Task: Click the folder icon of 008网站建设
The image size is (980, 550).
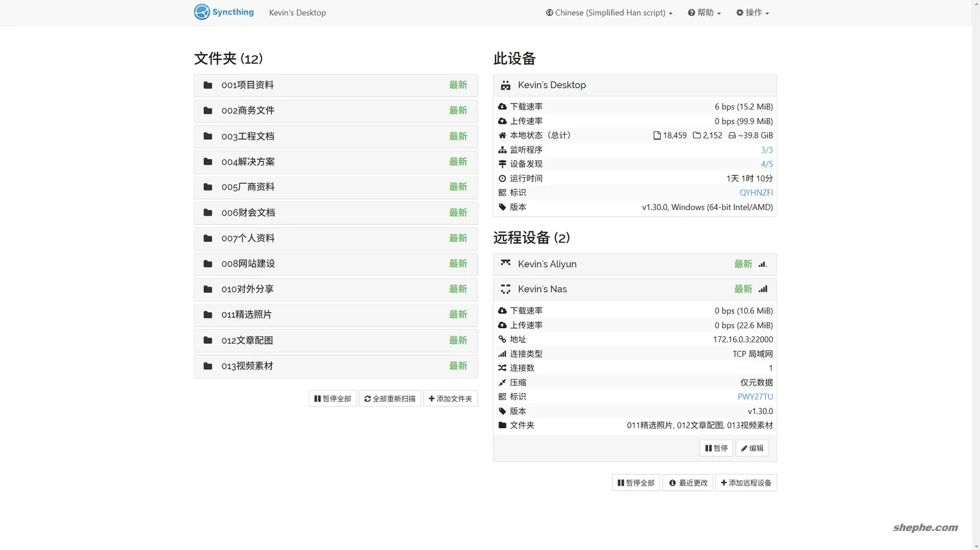Action: pyautogui.click(x=208, y=264)
